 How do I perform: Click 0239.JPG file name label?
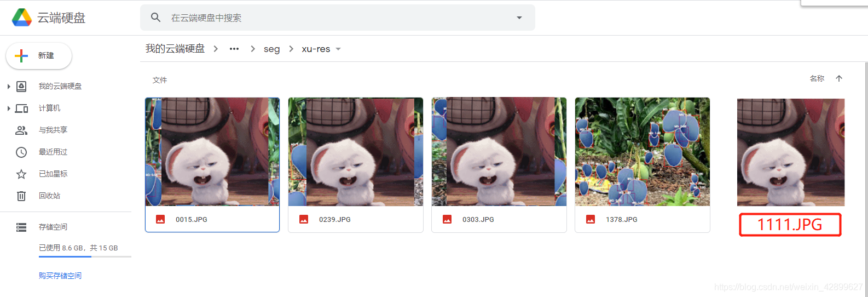pyautogui.click(x=335, y=219)
